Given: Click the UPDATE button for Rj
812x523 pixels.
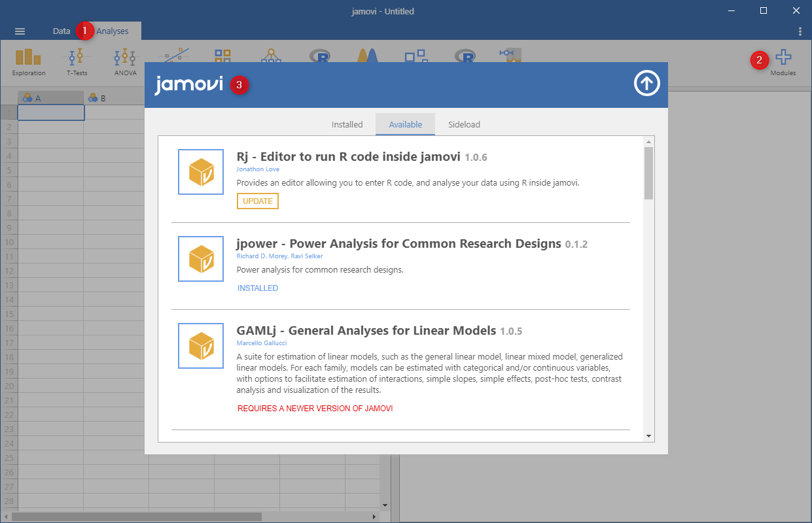Looking at the screenshot, I should click(x=258, y=201).
